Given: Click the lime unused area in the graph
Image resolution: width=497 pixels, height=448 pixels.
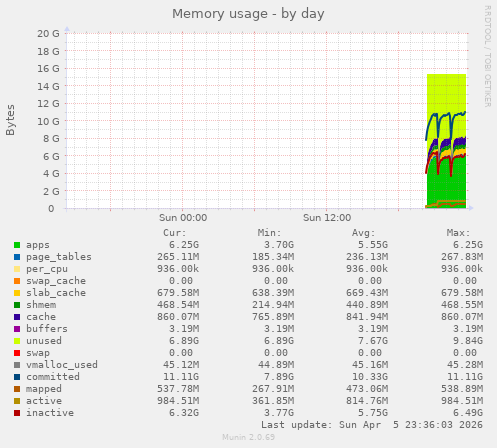Looking at the screenshot, I should [446, 93].
